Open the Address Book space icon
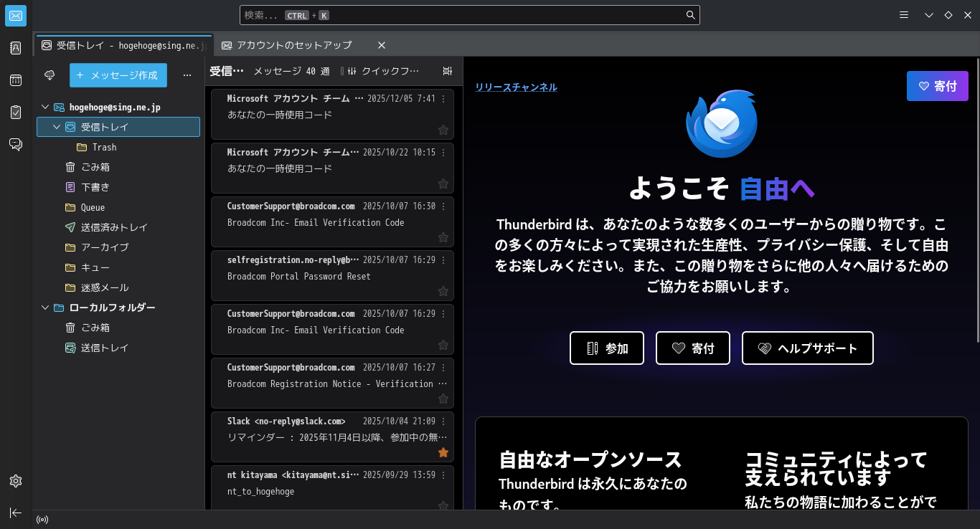Image resolution: width=980 pixels, height=529 pixels. click(16, 48)
